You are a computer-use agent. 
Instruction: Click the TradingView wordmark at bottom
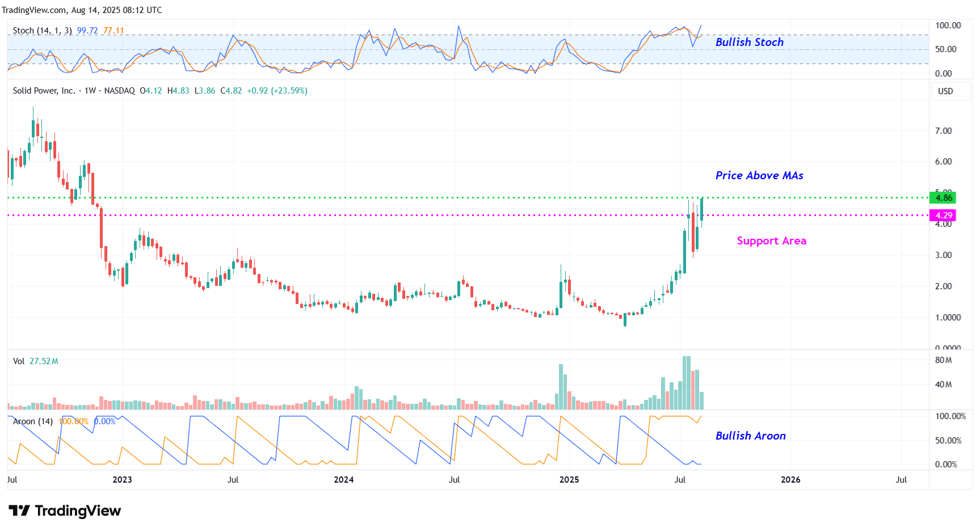(78, 511)
